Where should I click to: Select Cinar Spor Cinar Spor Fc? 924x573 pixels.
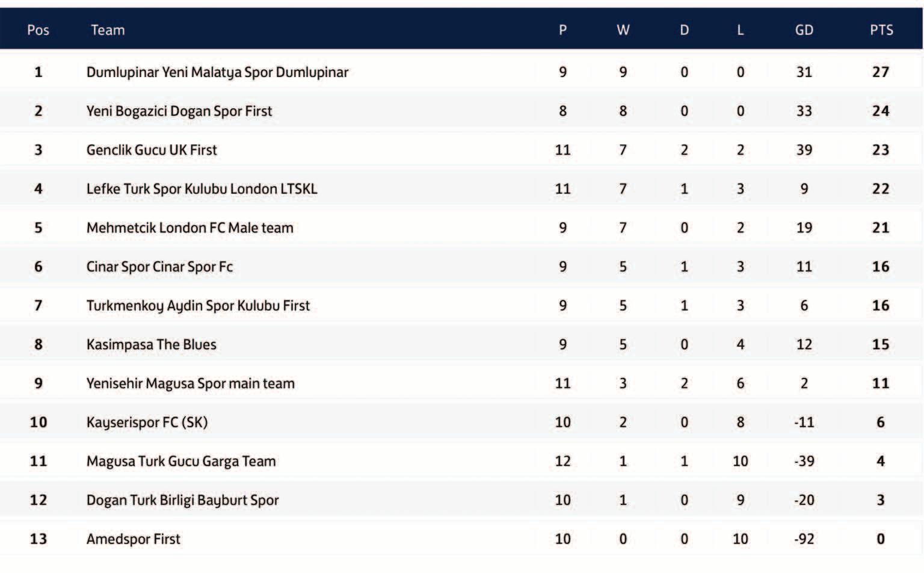pos(159,267)
